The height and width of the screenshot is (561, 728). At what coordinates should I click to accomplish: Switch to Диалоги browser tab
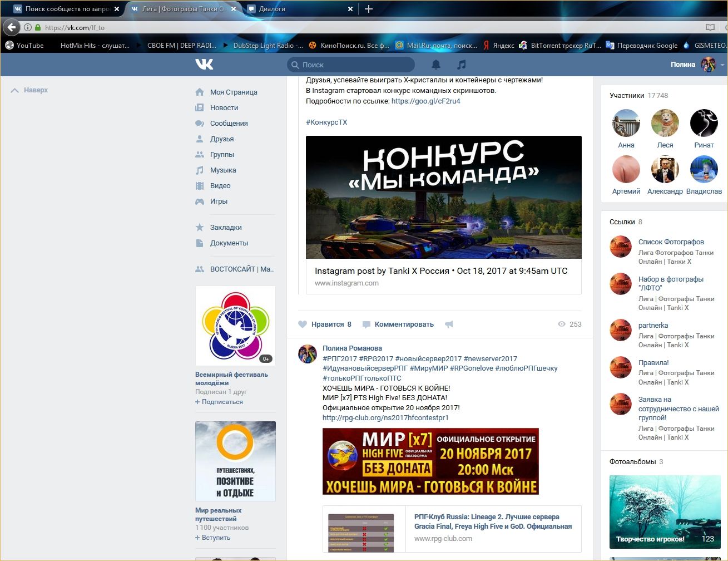[300, 9]
